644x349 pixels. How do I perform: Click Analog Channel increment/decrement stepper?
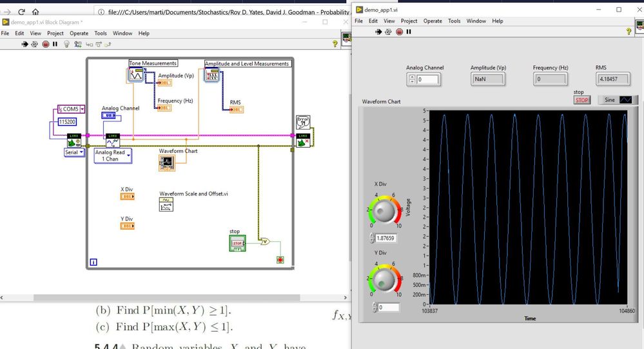tap(413, 79)
